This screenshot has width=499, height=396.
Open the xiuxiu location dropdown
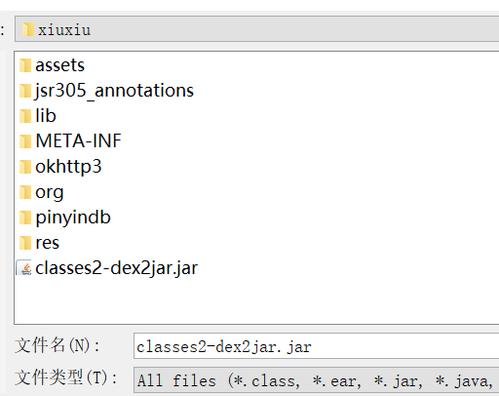[257, 30]
